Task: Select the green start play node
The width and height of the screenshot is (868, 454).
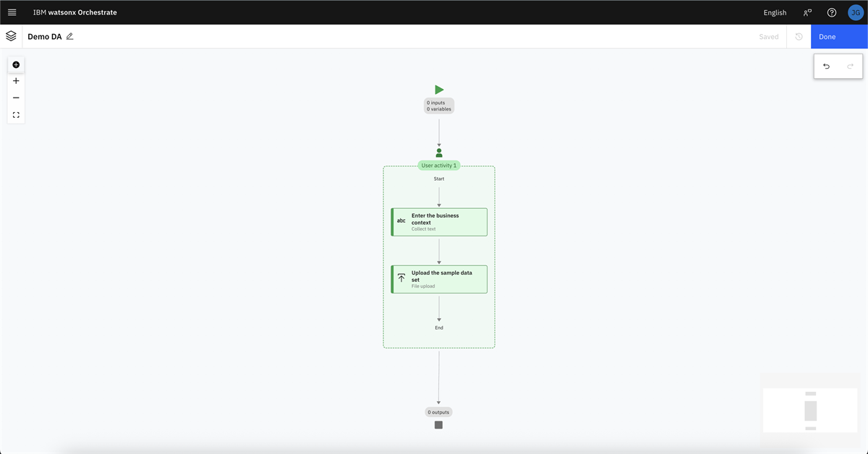Action: pyautogui.click(x=439, y=90)
